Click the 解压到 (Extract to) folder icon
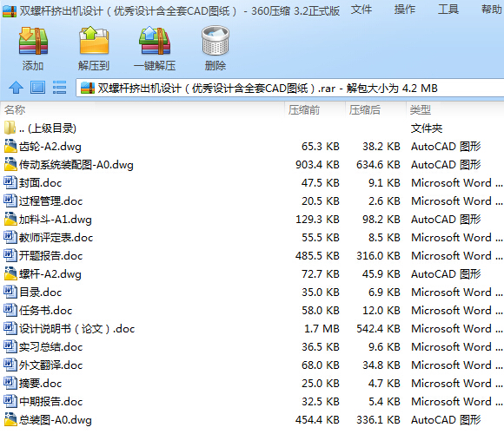Screen dimensions: 504x434 click(94, 41)
